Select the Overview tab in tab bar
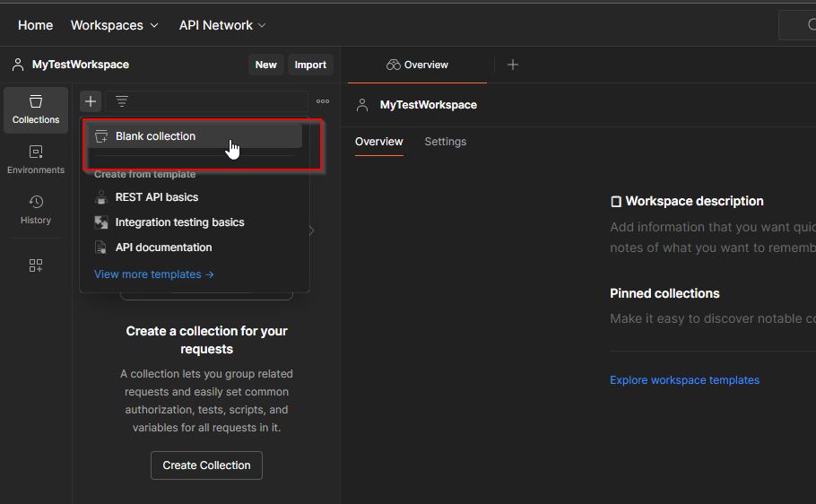Screen dimensions: 816x504 (x=417, y=65)
